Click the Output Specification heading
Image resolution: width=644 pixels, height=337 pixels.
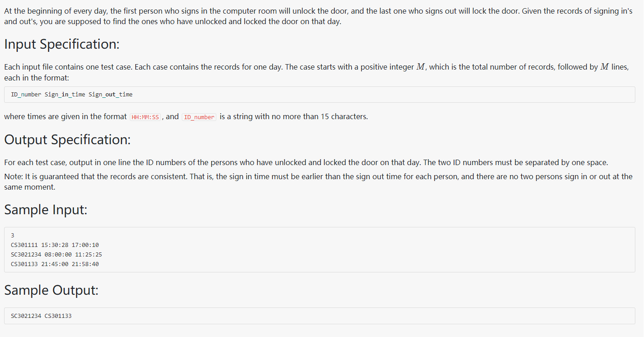67,140
